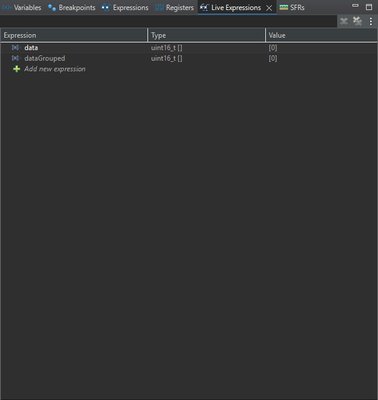Select the data expression row
This screenshot has width=378, height=400.
point(189,48)
